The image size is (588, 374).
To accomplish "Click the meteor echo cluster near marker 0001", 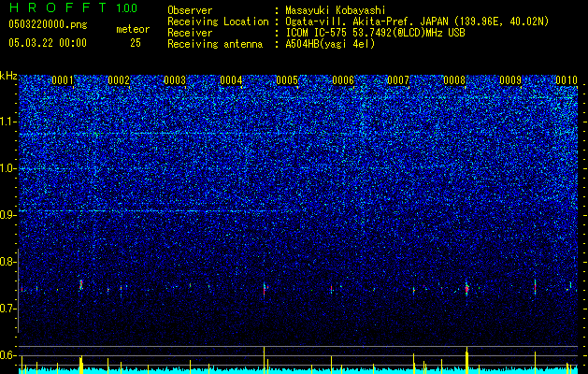I will tap(80, 285).
